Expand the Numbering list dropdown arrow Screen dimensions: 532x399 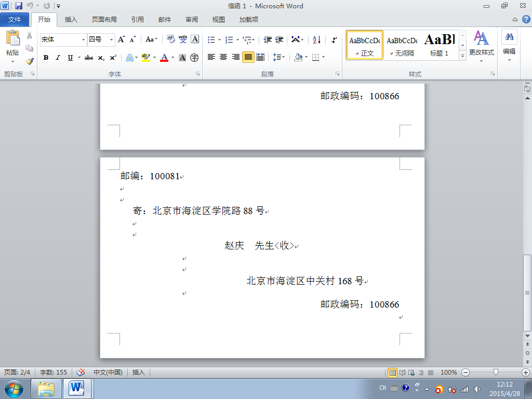pos(237,39)
